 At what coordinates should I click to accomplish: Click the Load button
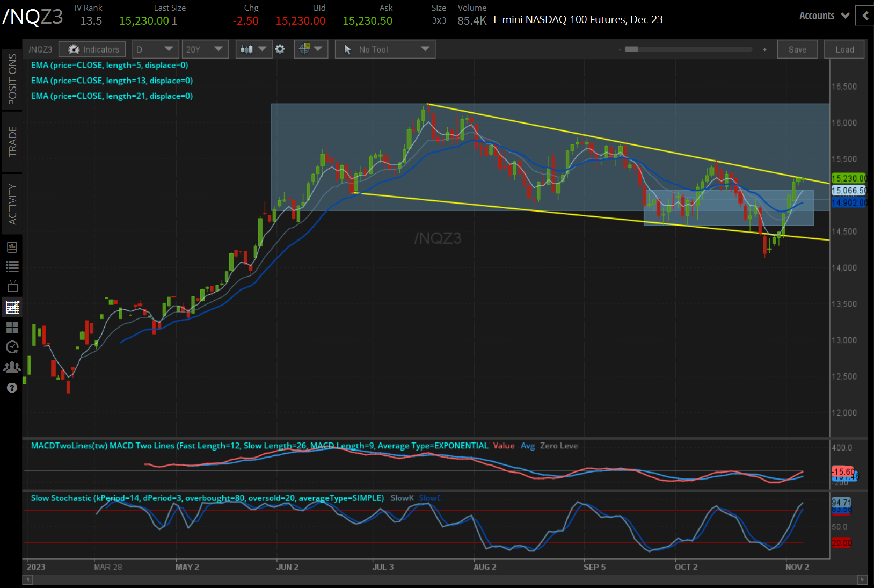pos(844,49)
